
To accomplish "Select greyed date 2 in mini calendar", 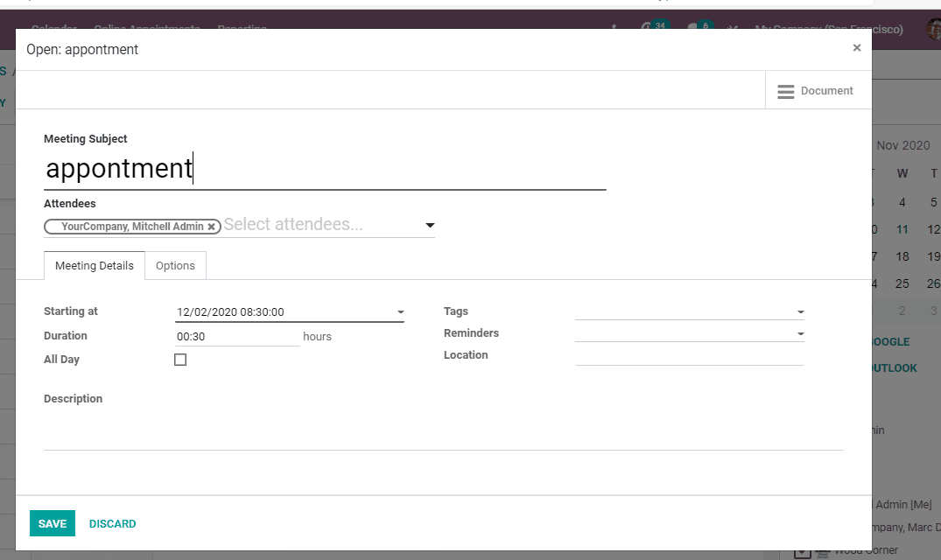I will tap(902, 311).
